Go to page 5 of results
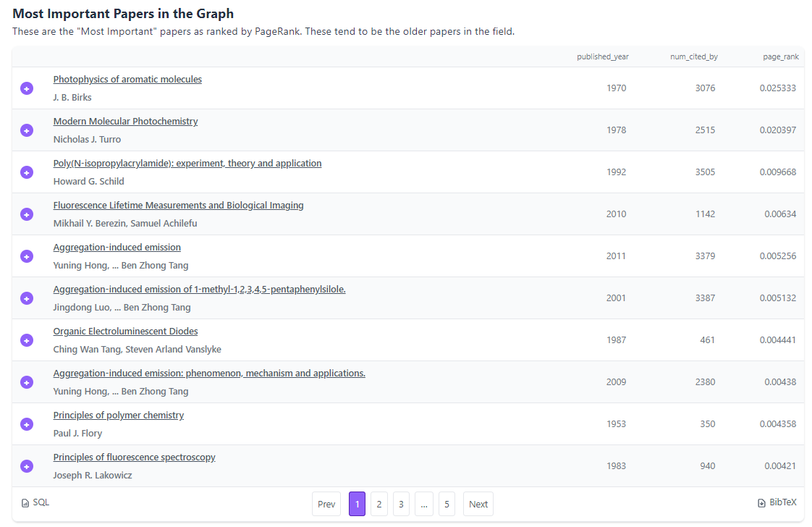 pyautogui.click(x=447, y=504)
